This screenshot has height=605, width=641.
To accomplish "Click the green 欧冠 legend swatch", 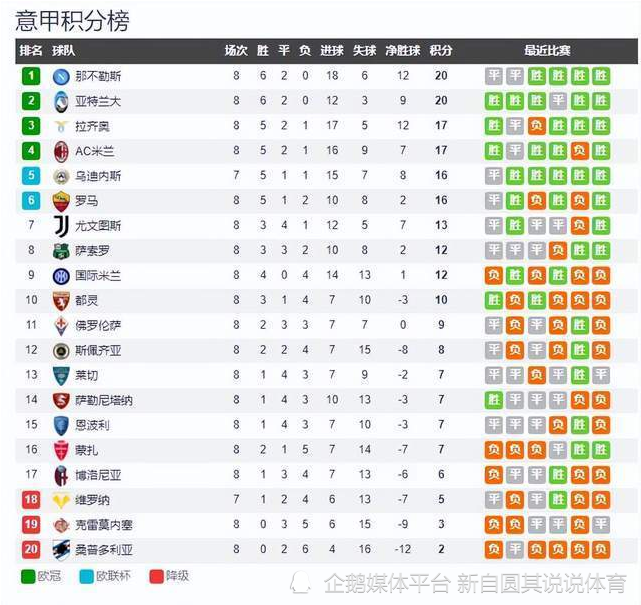I will tap(28, 576).
